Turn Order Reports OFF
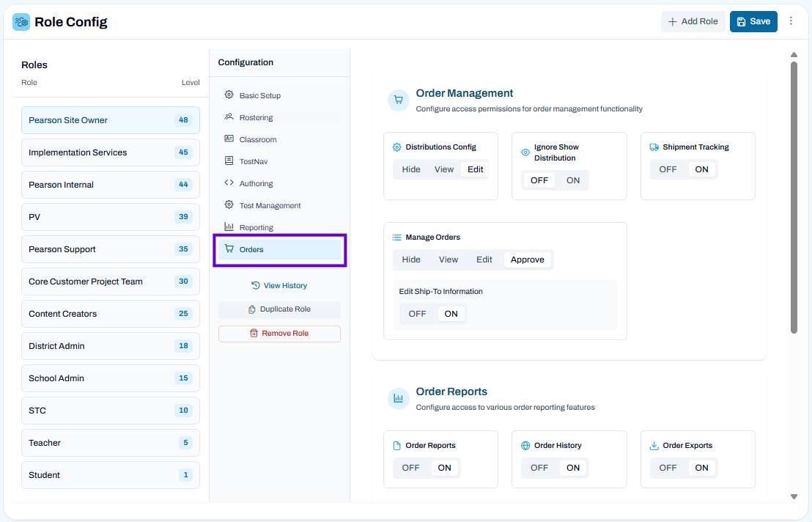 coord(410,468)
